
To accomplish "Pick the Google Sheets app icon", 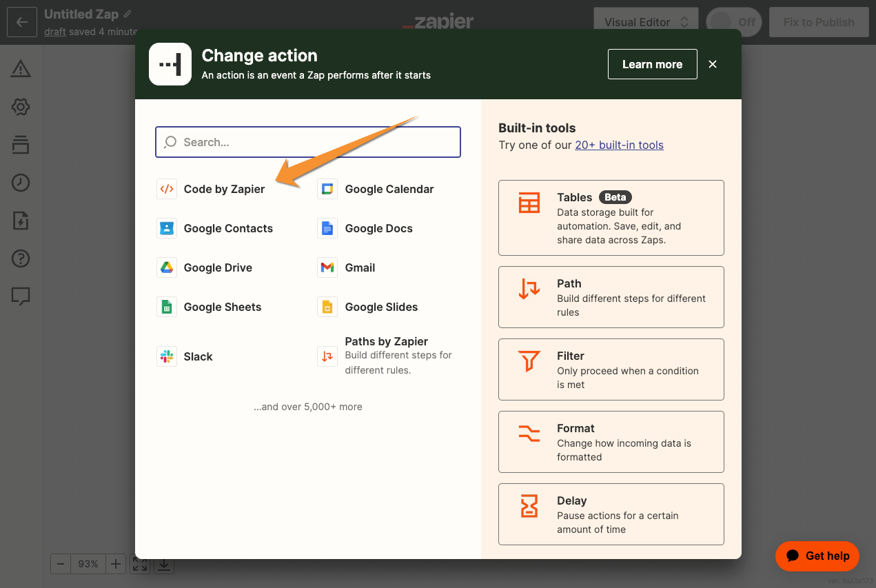I will tap(167, 307).
